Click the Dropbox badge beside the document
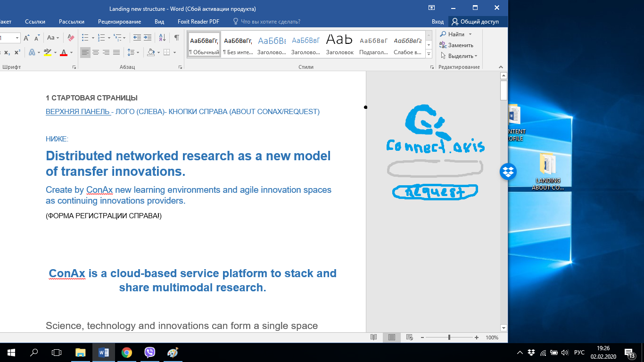 pos(508,172)
